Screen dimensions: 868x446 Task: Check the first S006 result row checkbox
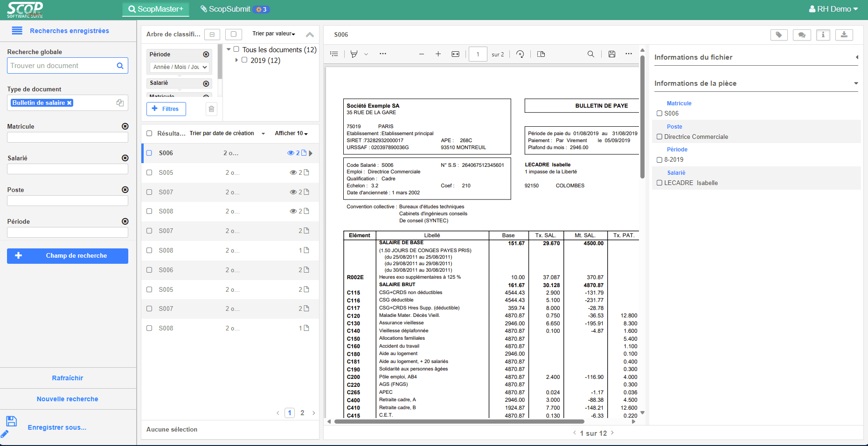(149, 153)
